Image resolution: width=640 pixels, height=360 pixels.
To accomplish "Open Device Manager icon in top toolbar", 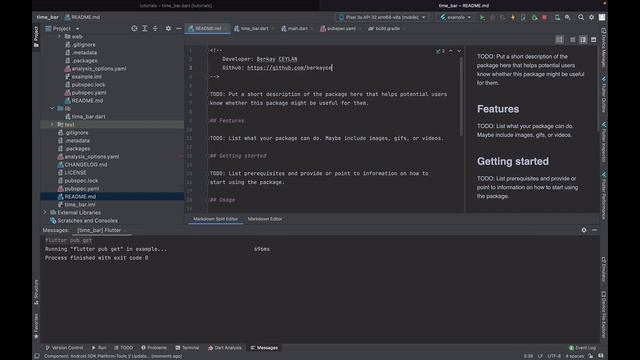I will [x=557, y=18].
